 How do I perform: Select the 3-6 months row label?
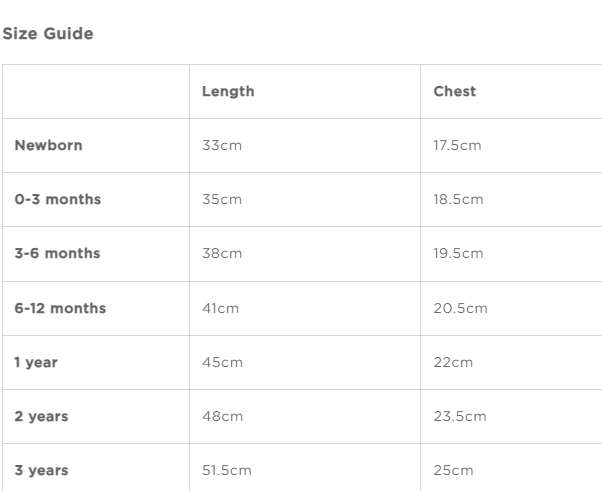(57, 253)
